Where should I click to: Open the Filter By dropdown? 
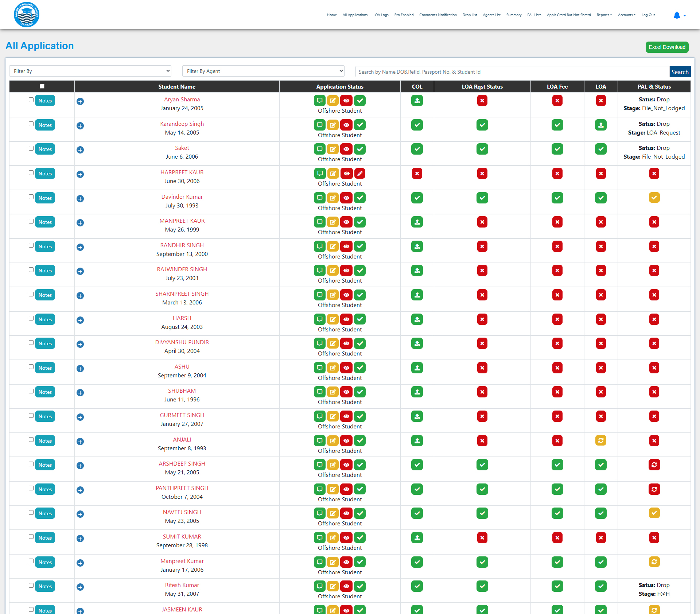90,71
